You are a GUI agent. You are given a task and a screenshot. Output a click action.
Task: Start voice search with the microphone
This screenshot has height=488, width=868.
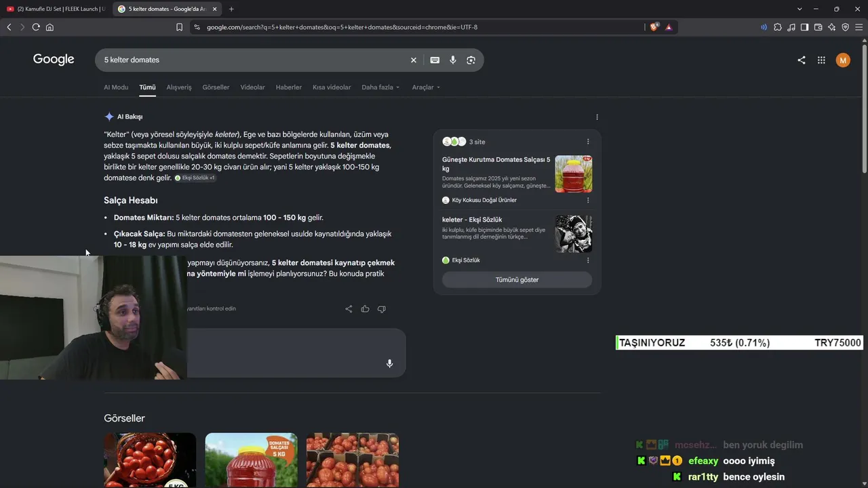coord(453,60)
